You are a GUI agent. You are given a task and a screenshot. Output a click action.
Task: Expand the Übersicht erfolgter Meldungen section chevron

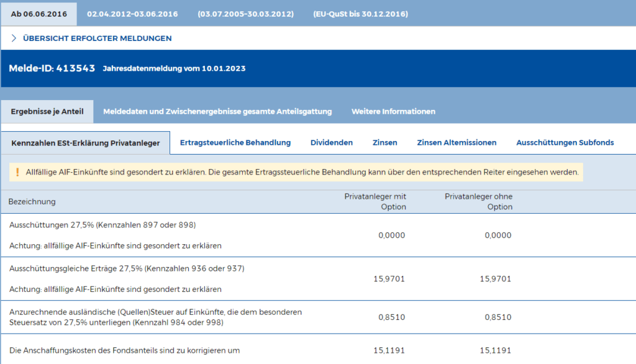pos(14,38)
